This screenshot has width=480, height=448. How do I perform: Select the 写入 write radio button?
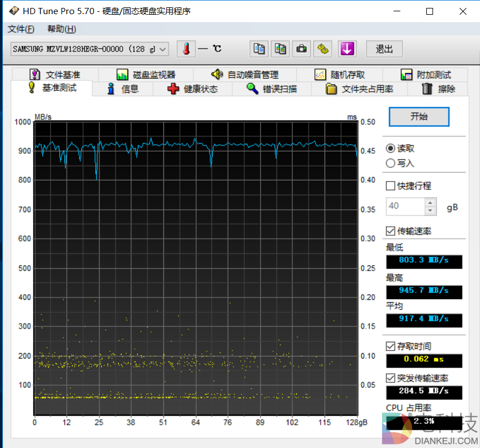(x=391, y=163)
